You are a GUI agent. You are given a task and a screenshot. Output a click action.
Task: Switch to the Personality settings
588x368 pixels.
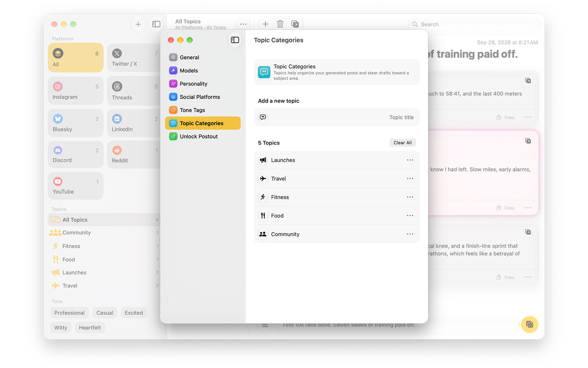203,84
